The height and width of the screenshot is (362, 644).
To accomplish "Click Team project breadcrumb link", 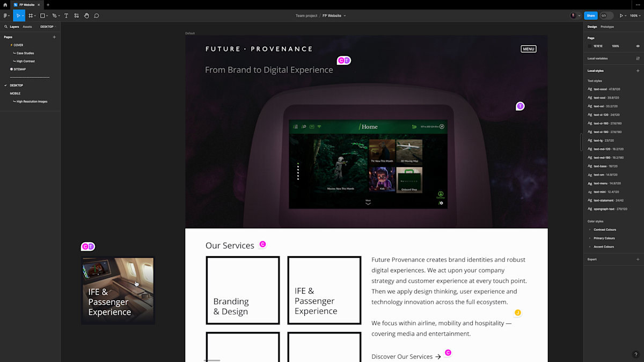I will [x=306, y=16].
